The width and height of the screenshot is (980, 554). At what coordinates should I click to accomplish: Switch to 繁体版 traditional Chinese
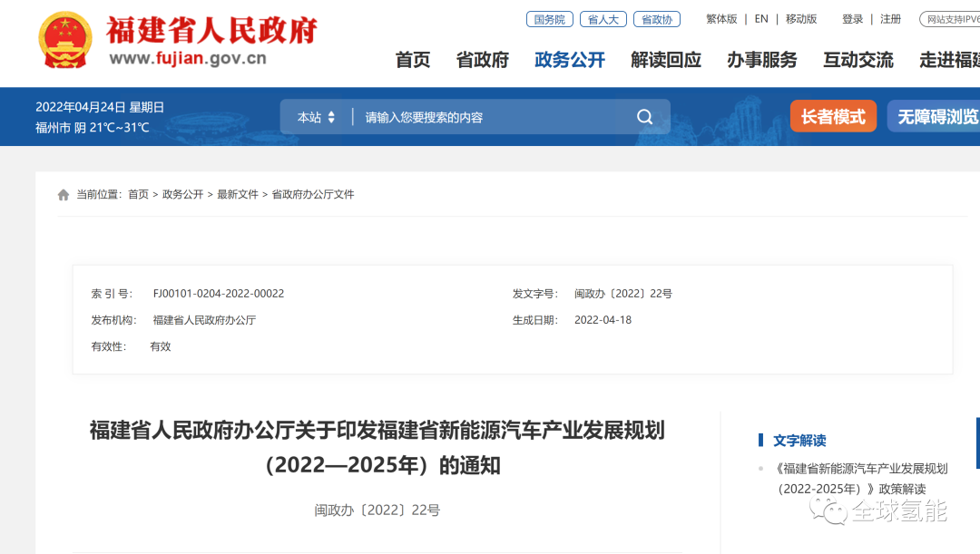click(721, 19)
